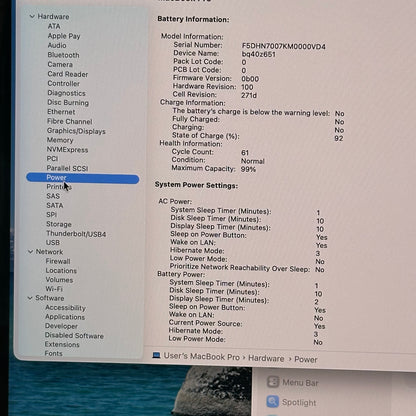416x416 pixels.
Task: Click the Health Information label
Action: [191, 144]
